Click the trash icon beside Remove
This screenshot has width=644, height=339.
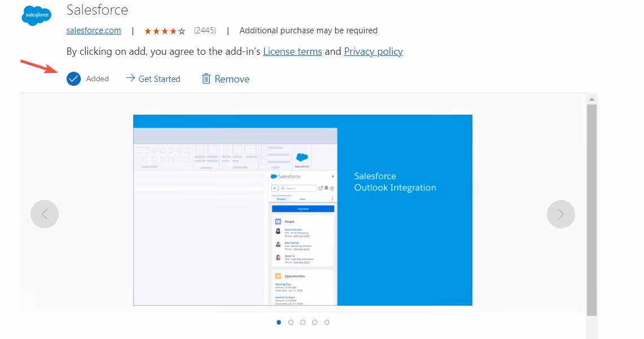[207, 79]
